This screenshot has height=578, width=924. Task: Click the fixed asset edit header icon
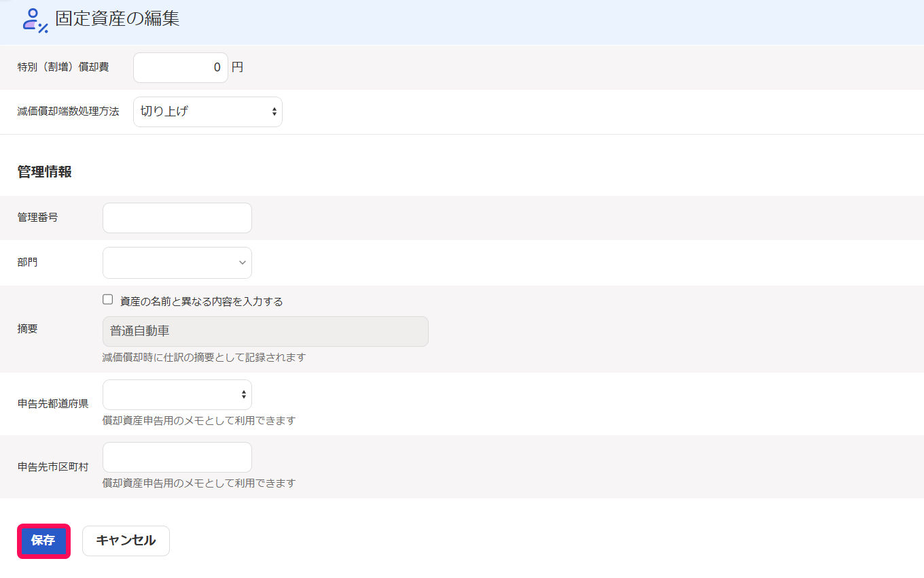click(35, 20)
